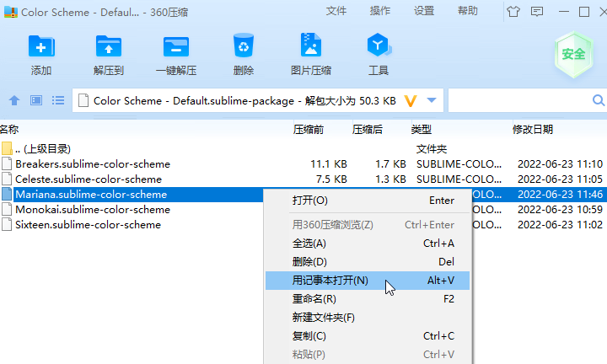
Task: Click the search magnifier icon
Action: [599, 100]
